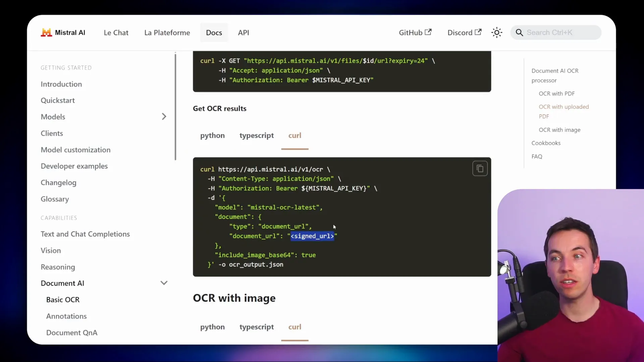Click the OCR with image heading
Viewport: 644px width, 362px height.
[x=234, y=298]
